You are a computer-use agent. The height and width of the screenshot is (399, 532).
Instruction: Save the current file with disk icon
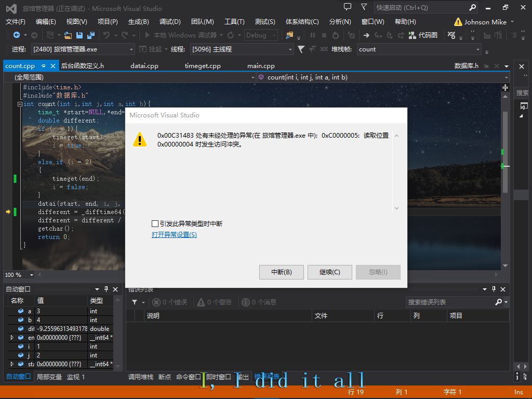(x=79, y=35)
